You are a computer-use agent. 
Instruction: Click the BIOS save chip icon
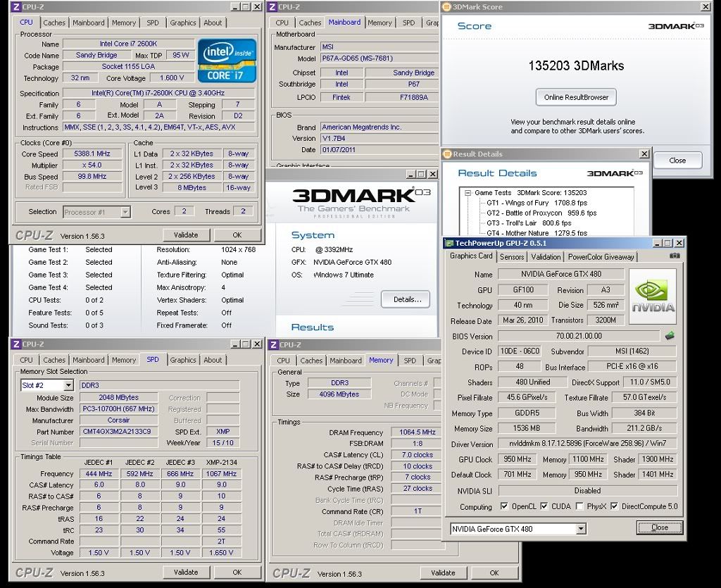pyautogui.click(x=670, y=336)
